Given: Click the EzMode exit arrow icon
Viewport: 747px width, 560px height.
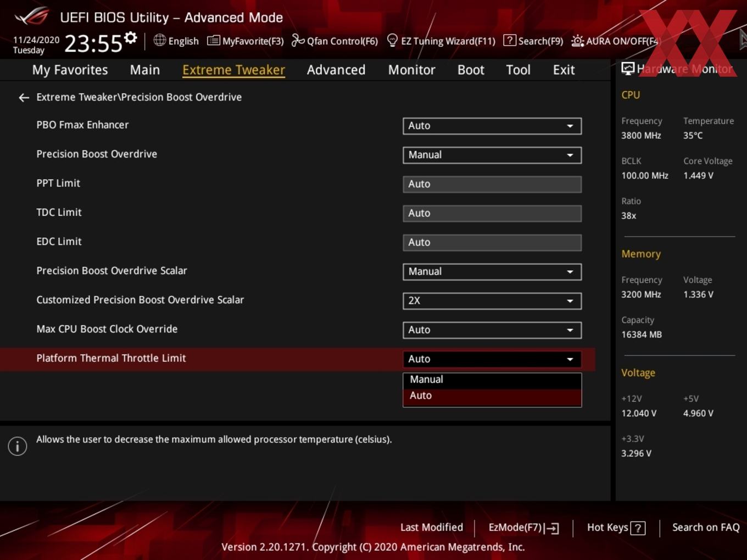Looking at the screenshot, I should (552, 528).
